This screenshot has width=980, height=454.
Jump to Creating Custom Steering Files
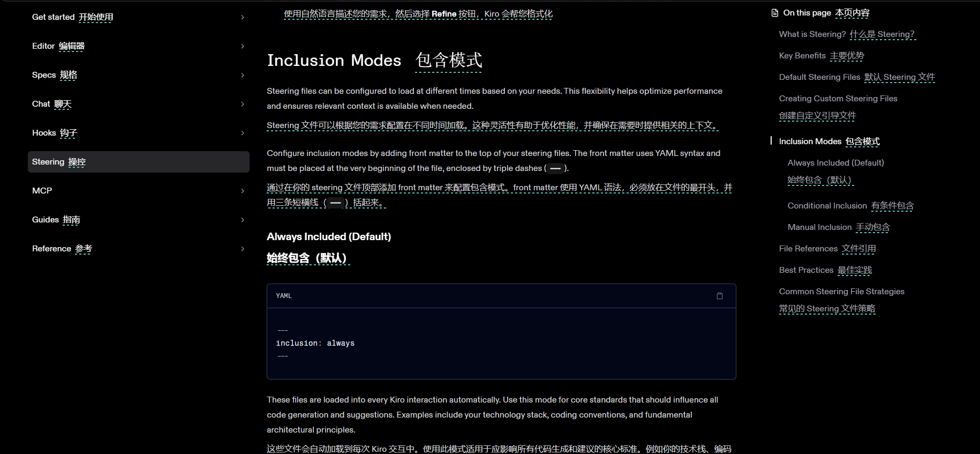tap(838, 107)
